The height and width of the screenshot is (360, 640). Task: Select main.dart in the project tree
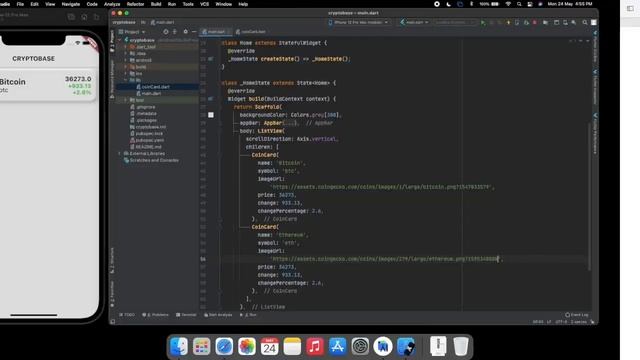149,93
